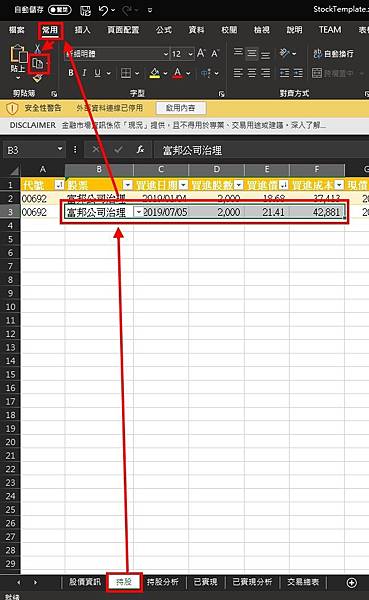Open filter dropdown for 買進成本 column

tap(339, 185)
